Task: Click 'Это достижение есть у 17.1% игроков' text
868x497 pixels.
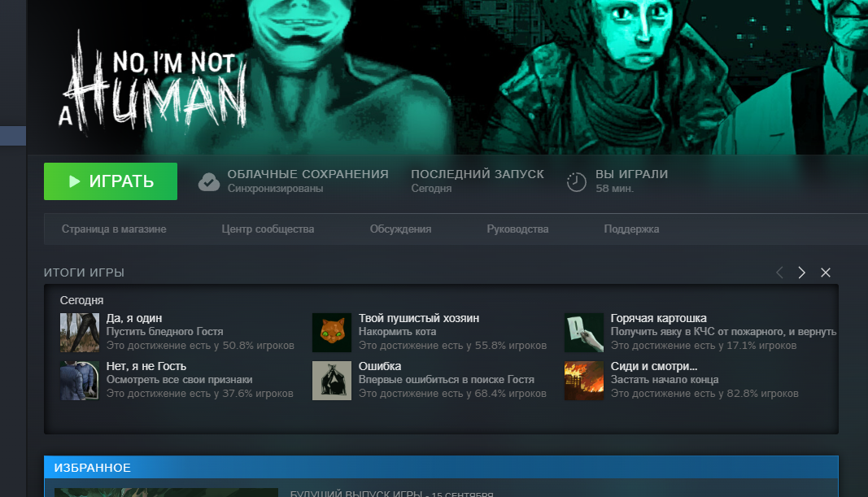Action: coord(704,346)
